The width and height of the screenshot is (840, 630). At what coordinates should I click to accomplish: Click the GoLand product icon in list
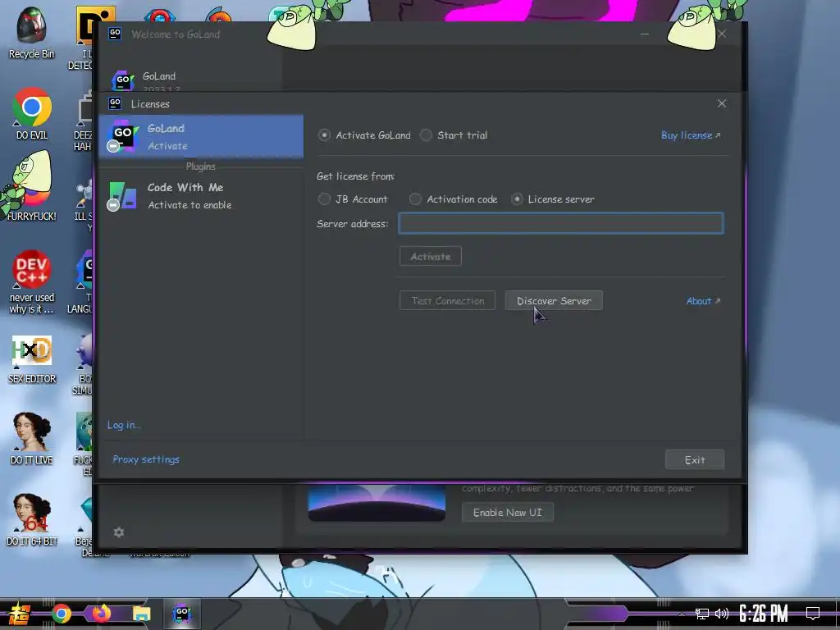(x=123, y=136)
